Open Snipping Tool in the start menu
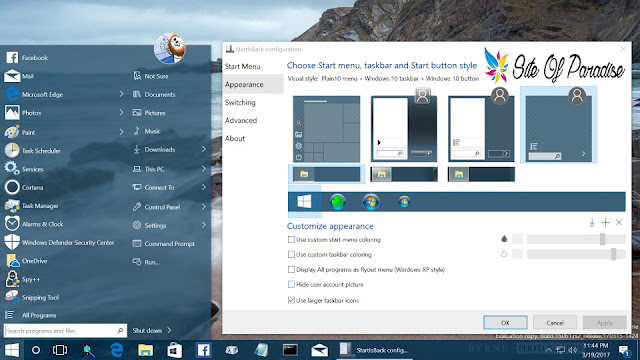This screenshot has width=640, height=360. [x=32, y=298]
